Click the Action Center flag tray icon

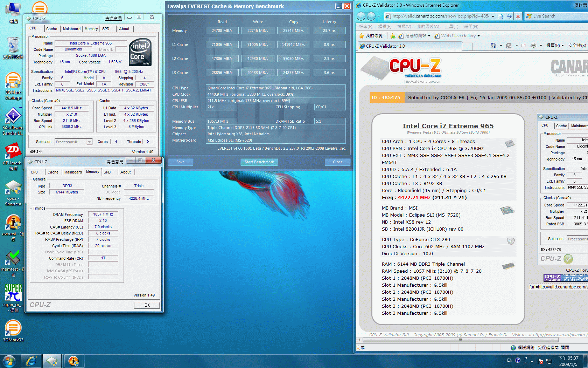pos(540,361)
